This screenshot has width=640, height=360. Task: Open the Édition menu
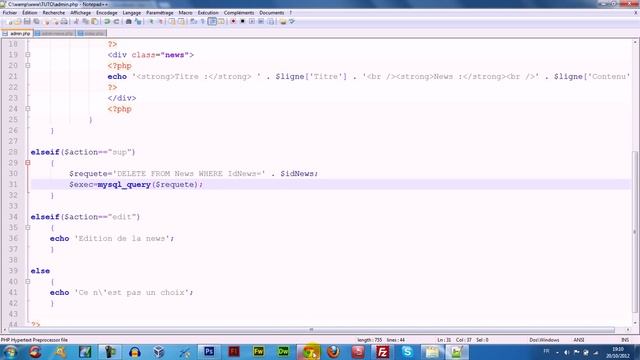[30, 13]
